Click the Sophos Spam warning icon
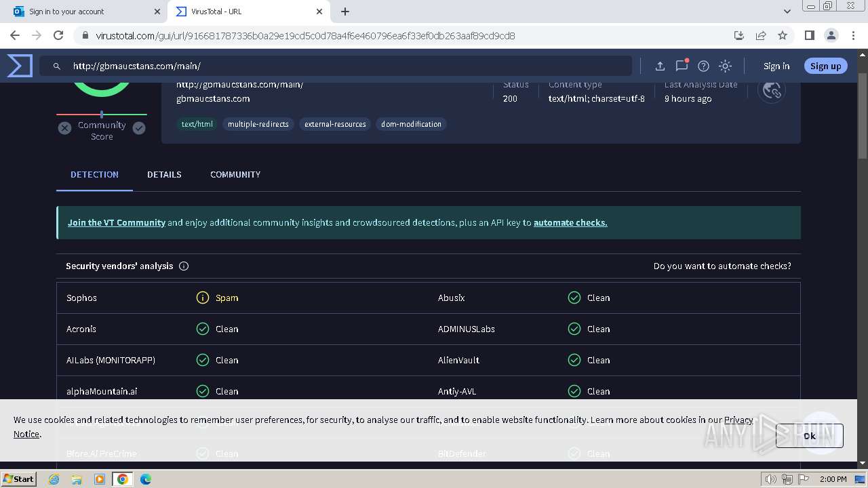This screenshot has width=868, height=488. [203, 298]
